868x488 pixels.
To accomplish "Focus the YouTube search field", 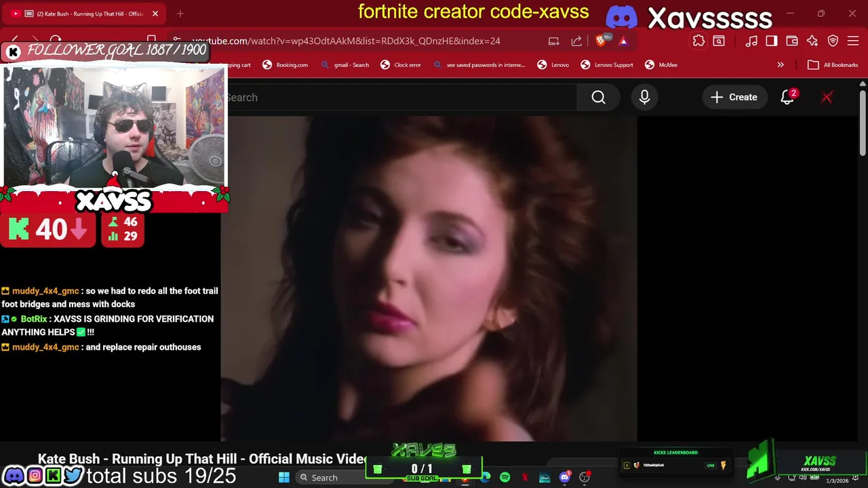I will (401, 98).
